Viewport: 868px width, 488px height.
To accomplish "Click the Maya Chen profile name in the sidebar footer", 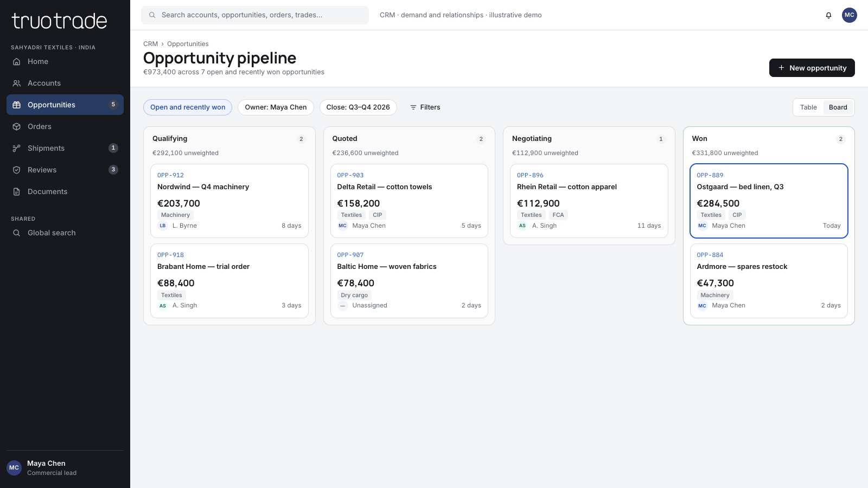I will coord(46,464).
